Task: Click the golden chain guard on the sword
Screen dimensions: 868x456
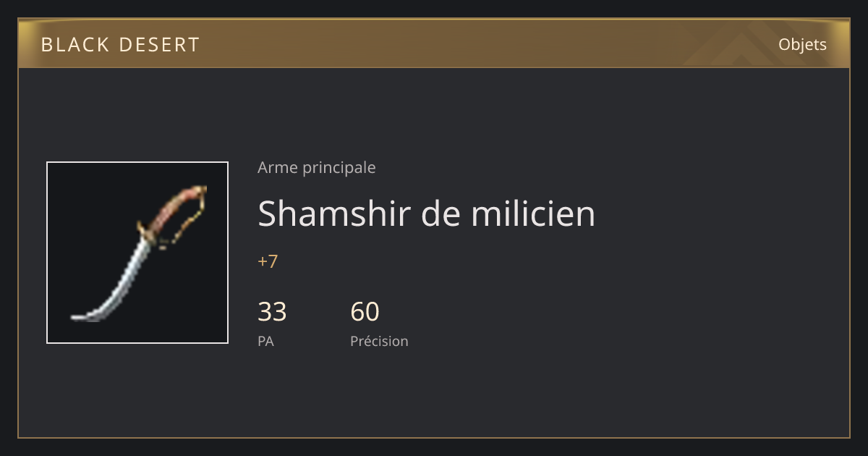Action: click(x=186, y=221)
